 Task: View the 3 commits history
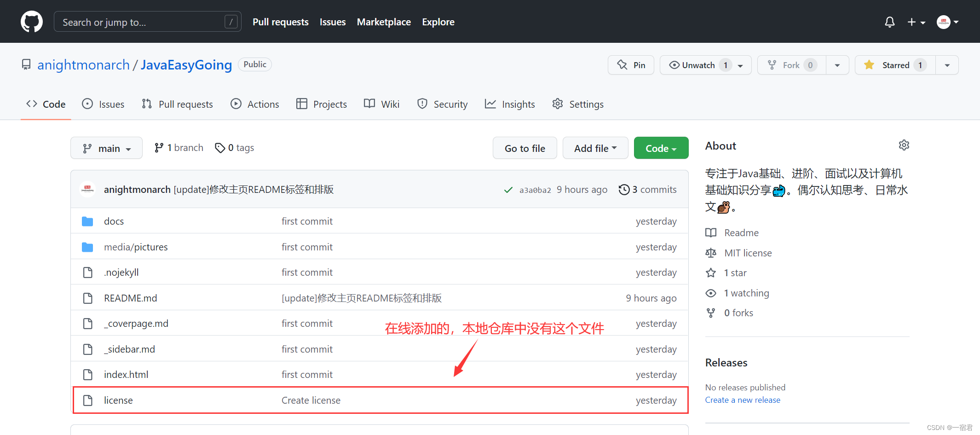tap(647, 190)
